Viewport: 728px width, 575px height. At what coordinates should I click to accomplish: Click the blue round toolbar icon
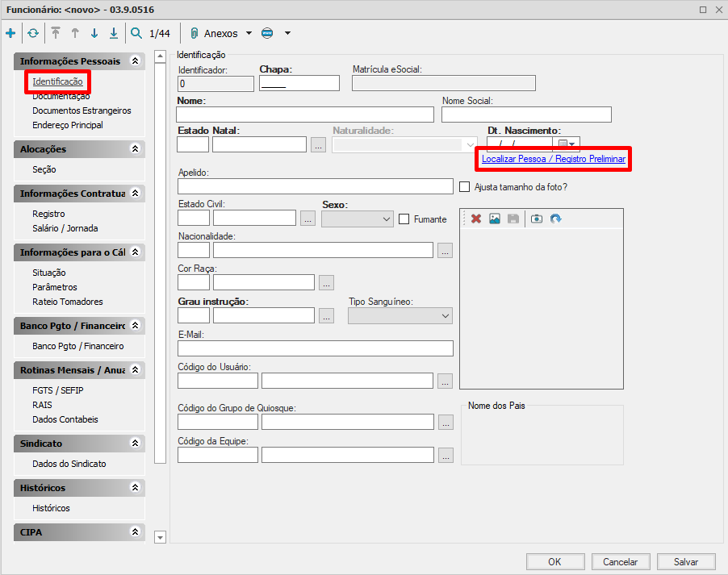(x=267, y=33)
